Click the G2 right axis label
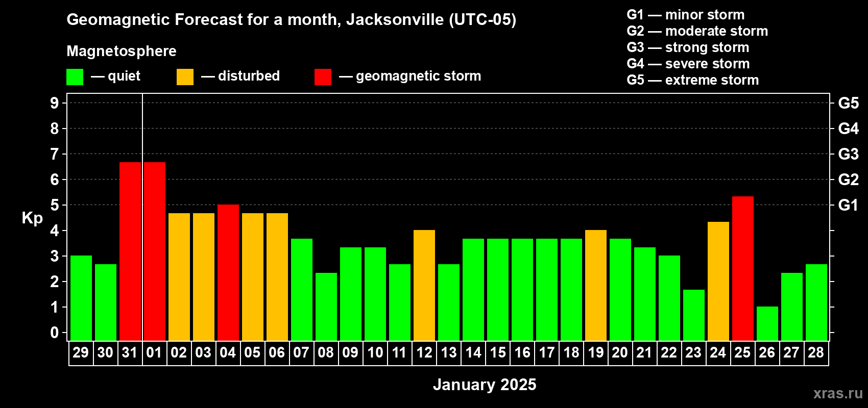868x408 pixels. click(x=849, y=180)
